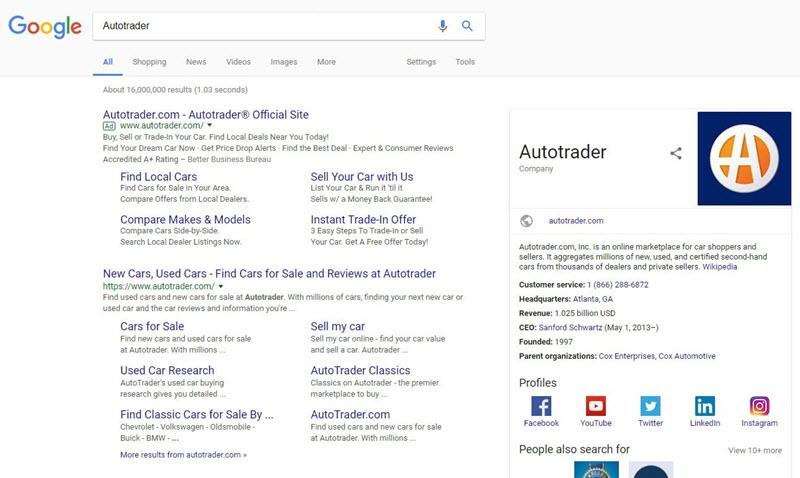The height and width of the screenshot is (478, 800).
Task: Click the Autotrader logo image
Action: (744, 159)
